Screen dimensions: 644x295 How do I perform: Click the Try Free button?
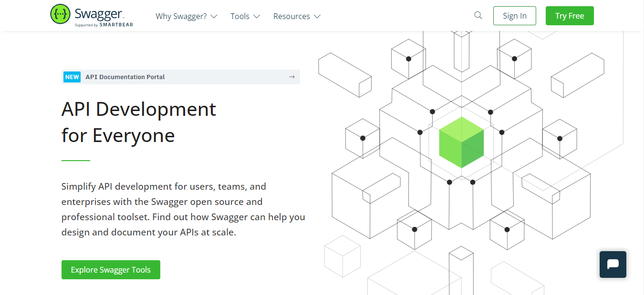570,15
